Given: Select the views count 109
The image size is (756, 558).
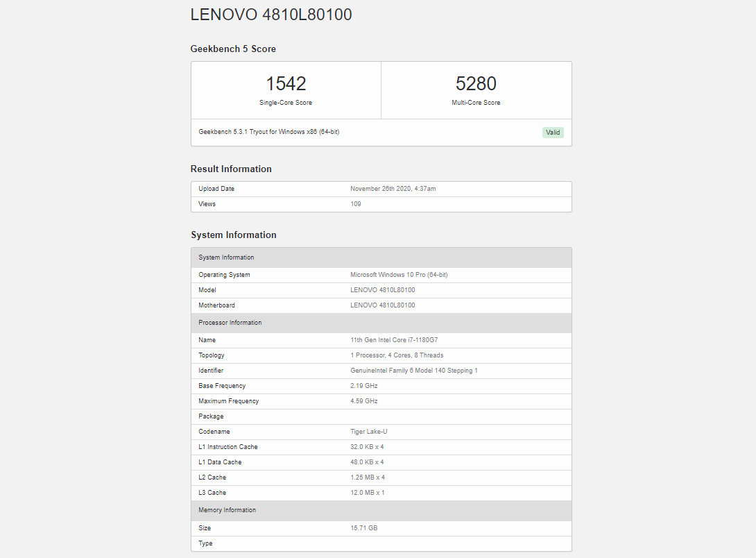Looking at the screenshot, I should click(356, 204).
